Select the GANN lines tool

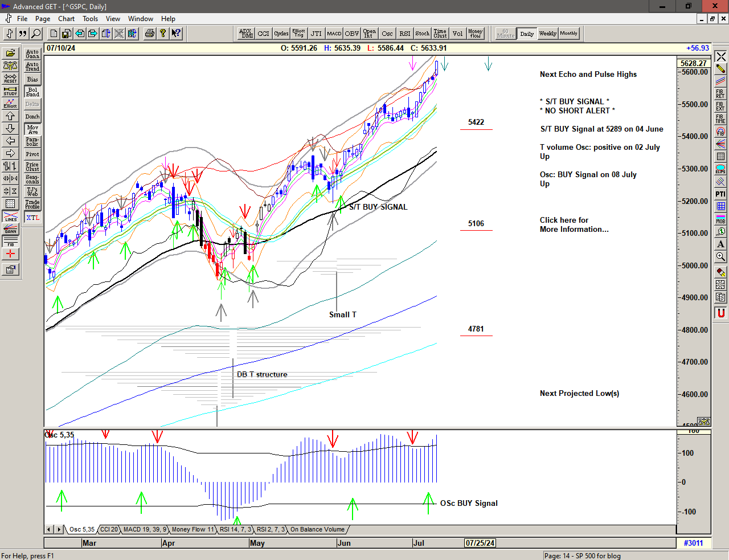pos(10,229)
